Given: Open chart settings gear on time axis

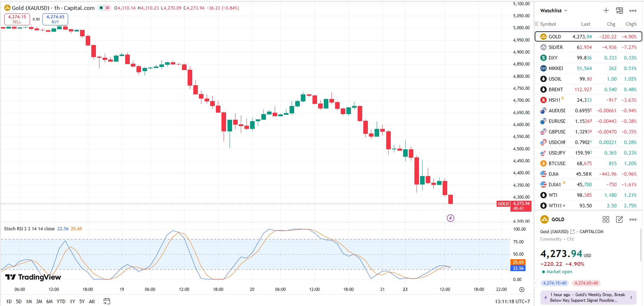Looking at the screenshot, I should coord(522,289).
